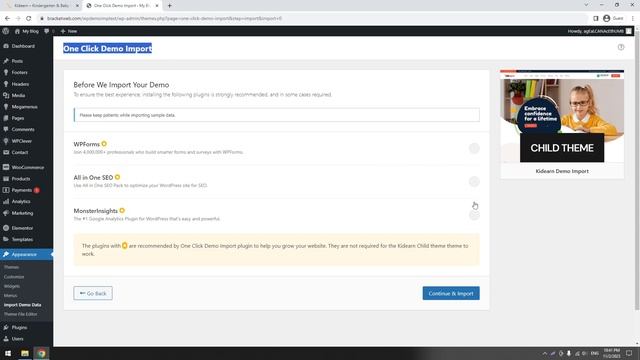Switch to the Kidearn Kindergarten browser tab
Viewport: 640px width, 360px height.
(41, 6)
